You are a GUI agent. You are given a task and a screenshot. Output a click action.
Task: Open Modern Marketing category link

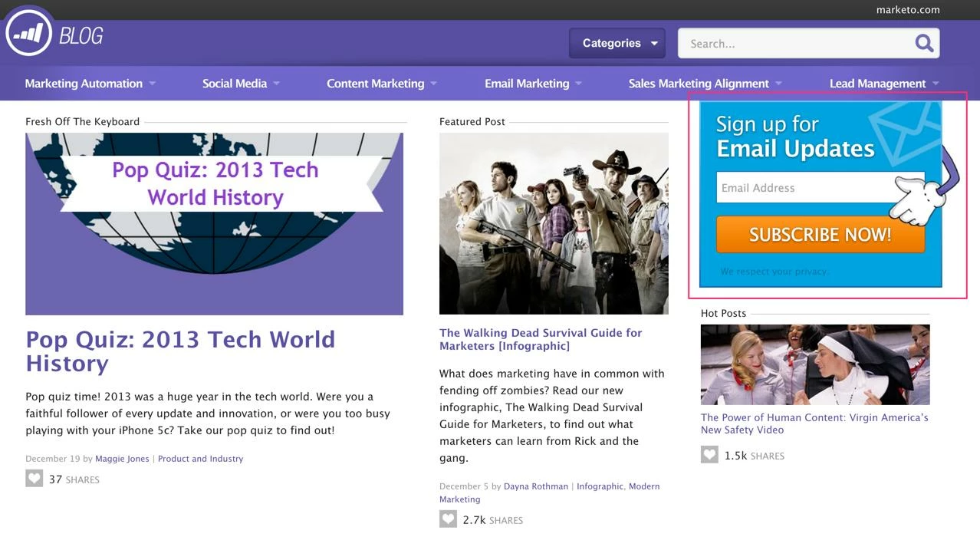coord(549,493)
